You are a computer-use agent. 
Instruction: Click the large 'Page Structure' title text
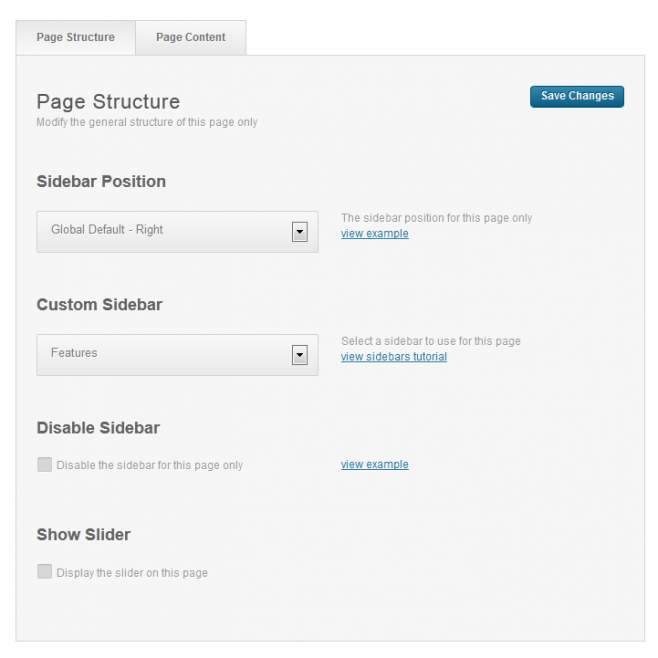[x=108, y=102]
